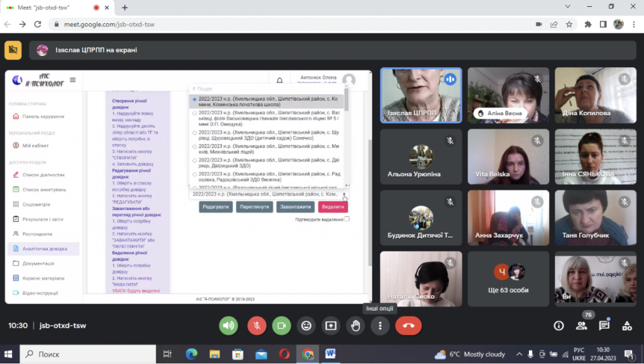Turn off camera using green video button
This screenshot has height=364, width=644.
281,326
